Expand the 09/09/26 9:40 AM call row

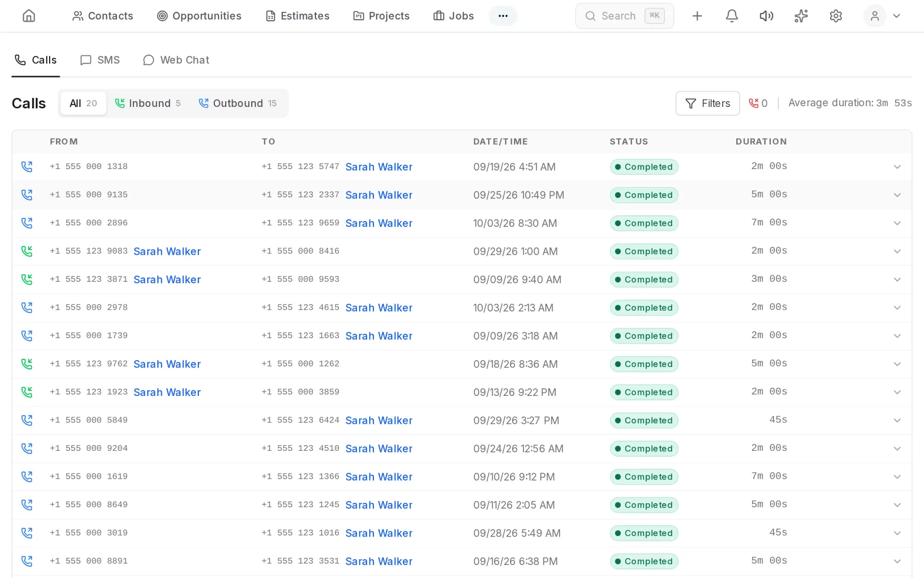[897, 279]
